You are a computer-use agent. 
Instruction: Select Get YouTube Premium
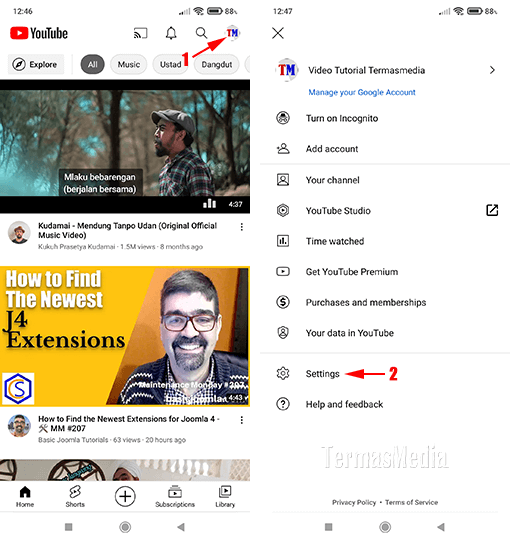click(352, 272)
